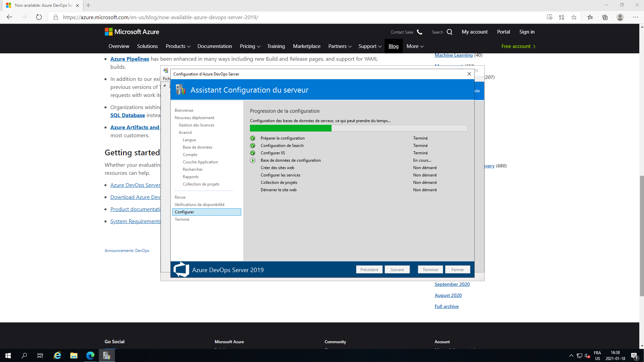This screenshot has height=362, width=644.
Task: Click the Search magnifier icon on Azure header
Action: coord(449,32)
